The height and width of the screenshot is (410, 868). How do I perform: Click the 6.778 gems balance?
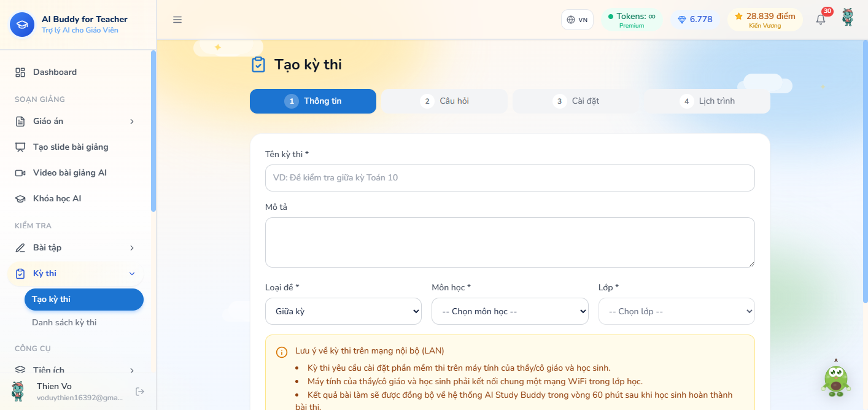pos(695,20)
